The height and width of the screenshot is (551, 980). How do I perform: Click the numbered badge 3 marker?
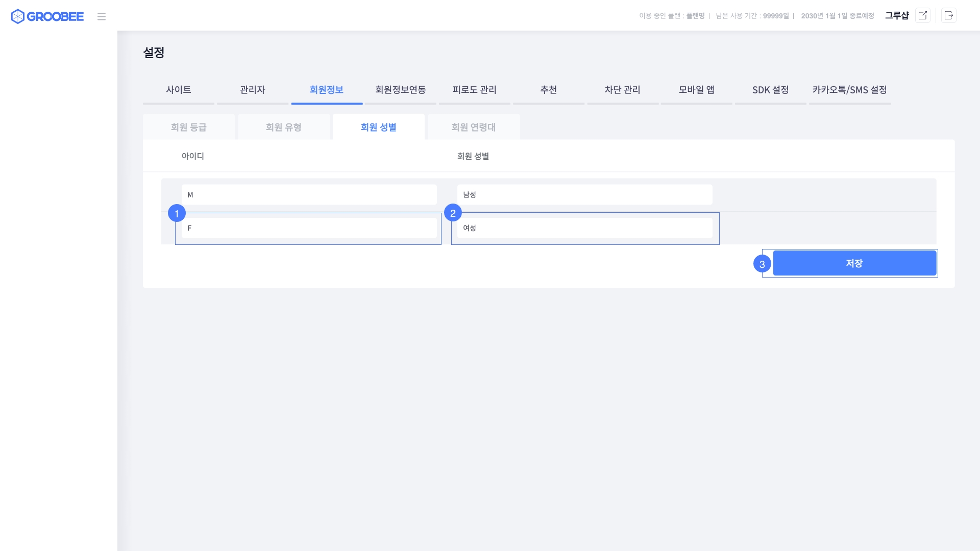(762, 264)
